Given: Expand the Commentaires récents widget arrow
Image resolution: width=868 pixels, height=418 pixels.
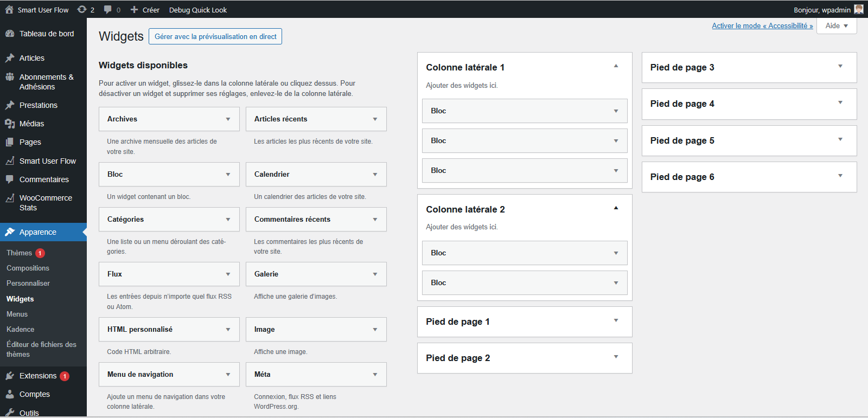Looking at the screenshot, I should [x=375, y=220].
